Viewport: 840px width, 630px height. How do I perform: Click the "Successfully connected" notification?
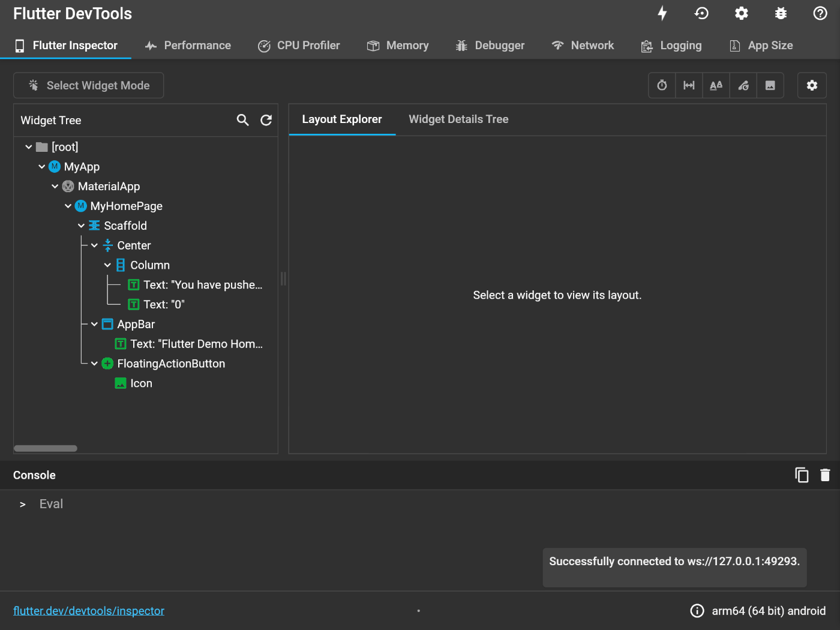point(674,567)
